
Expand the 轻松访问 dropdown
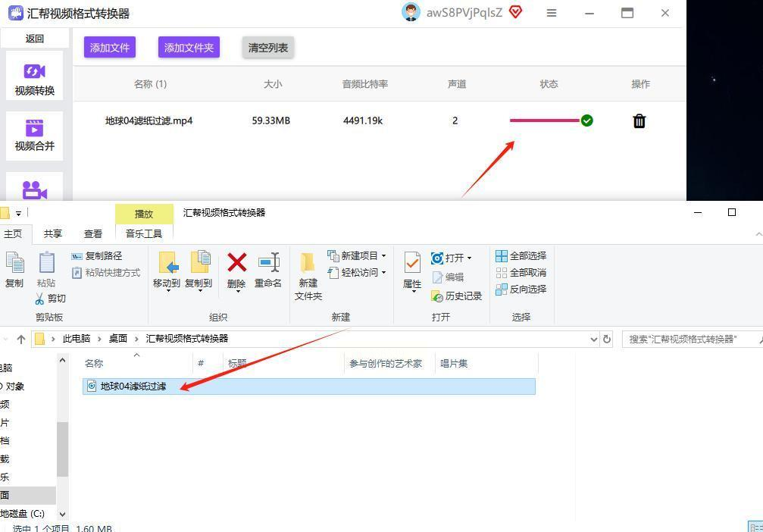(x=383, y=273)
